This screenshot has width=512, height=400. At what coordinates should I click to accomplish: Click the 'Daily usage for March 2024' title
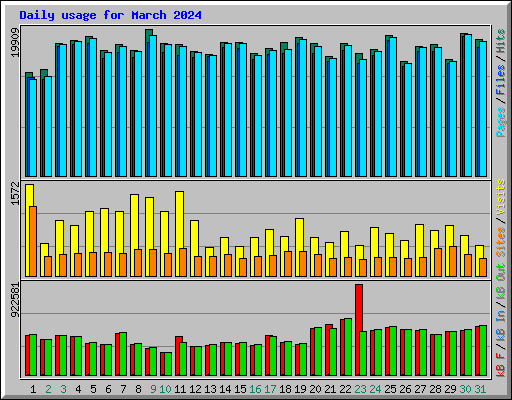(110, 15)
